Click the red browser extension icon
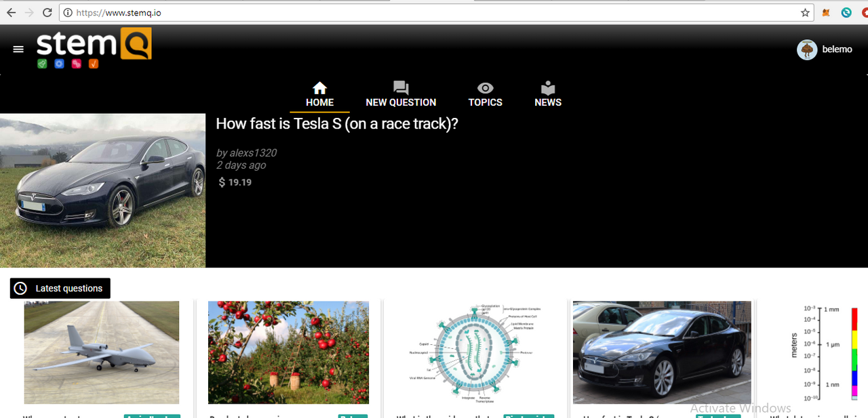 click(x=865, y=12)
